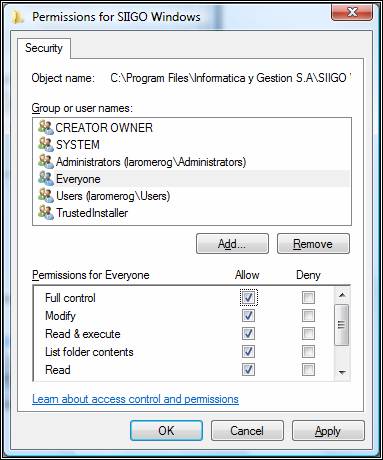Toggle Allow checkbox for Full control
The height and width of the screenshot is (460, 383).
click(248, 297)
